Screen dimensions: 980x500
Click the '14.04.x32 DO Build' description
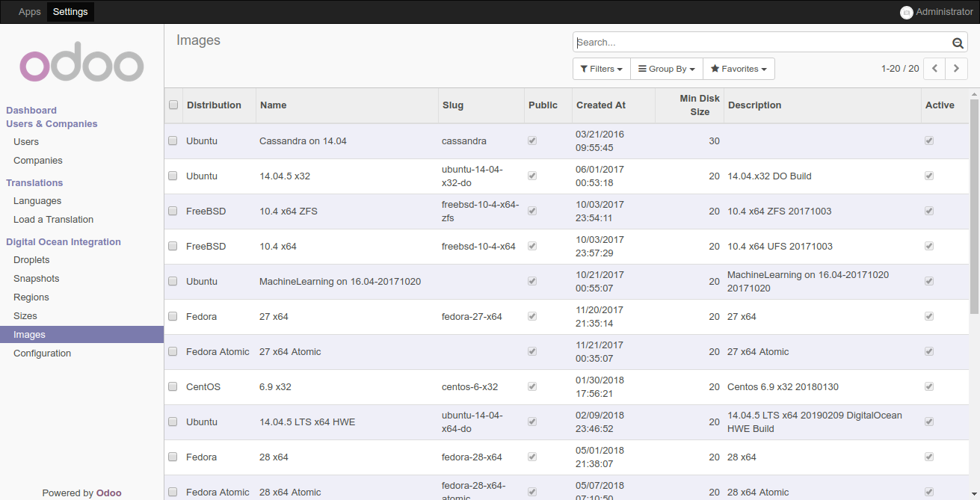[769, 176]
